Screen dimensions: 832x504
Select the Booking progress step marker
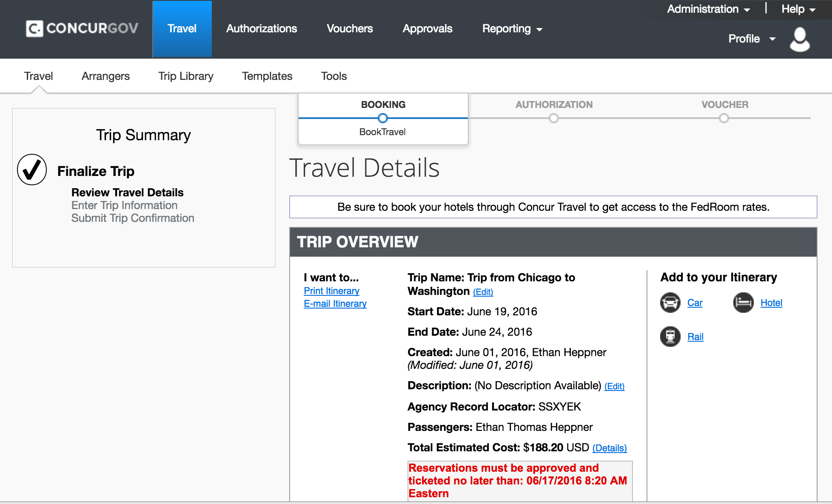[x=383, y=118]
